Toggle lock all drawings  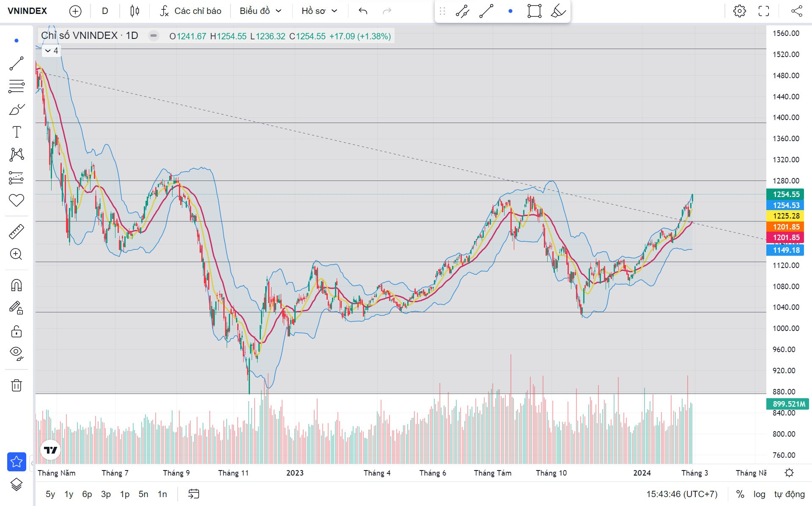(x=16, y=331)
